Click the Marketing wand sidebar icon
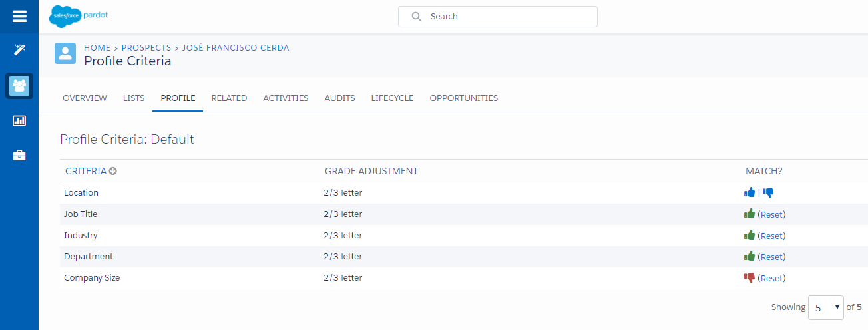 coord(19,49)
